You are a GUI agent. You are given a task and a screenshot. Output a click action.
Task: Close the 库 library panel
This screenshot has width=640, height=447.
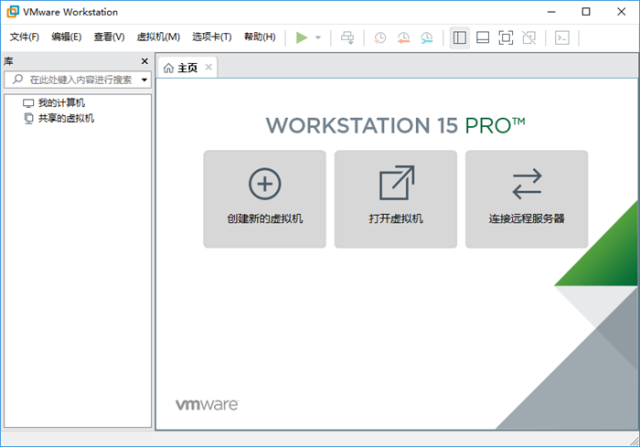[144, 61]
